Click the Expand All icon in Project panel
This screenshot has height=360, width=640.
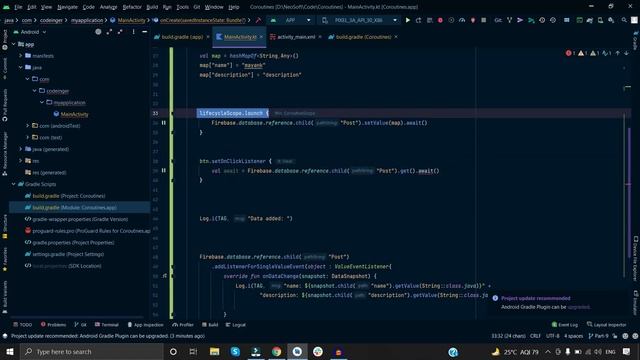click(109, 32)
